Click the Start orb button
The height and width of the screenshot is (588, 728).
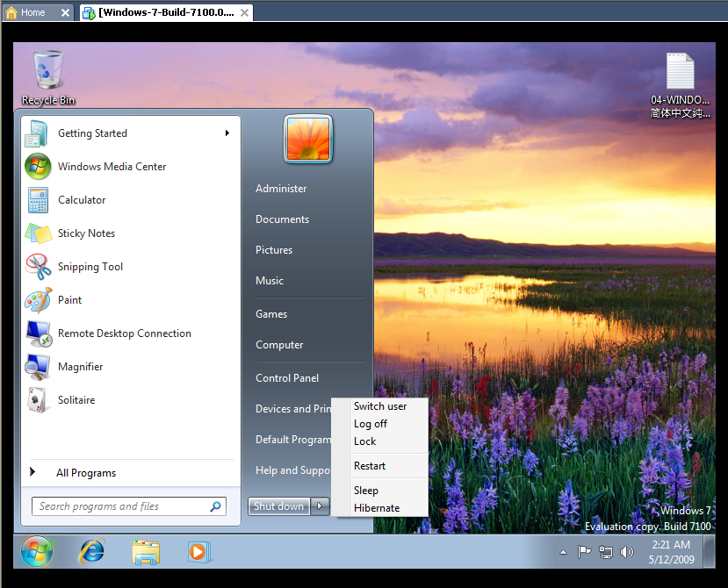click(x=37, y=551)
